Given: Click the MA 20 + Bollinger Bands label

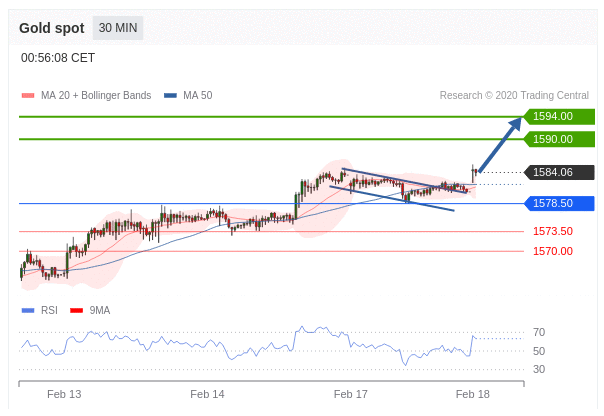Looking at the screenshot, I should pos(96,96).
